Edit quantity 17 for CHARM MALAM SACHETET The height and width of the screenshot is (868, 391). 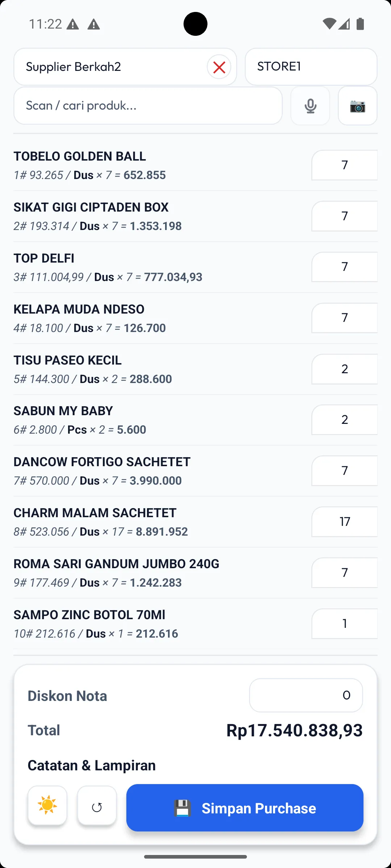point(344,522)
